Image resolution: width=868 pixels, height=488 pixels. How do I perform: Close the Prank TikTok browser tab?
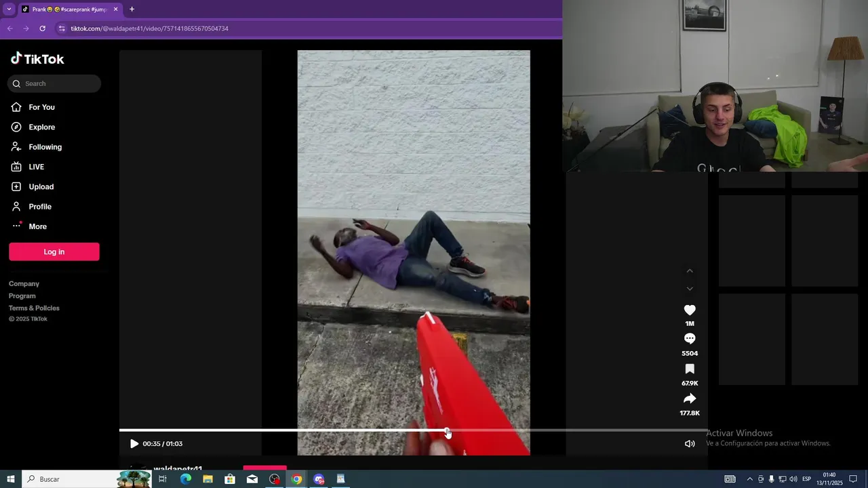pyautogui.click(x=116, y=9)
